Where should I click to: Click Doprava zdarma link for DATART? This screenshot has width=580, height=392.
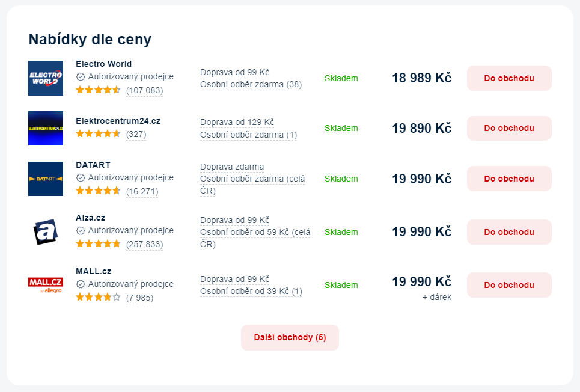(x=232, y=167)
